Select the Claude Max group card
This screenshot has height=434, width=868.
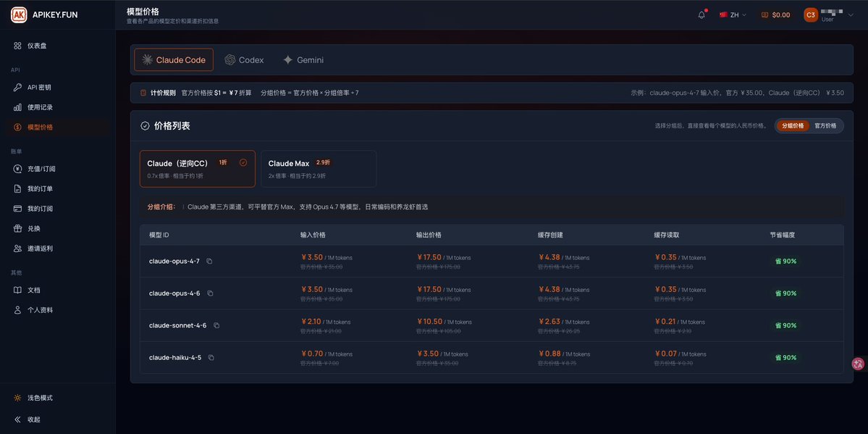319,169
